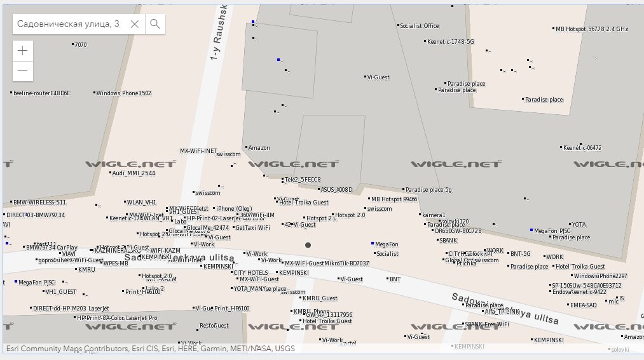The height and width of the screenshot is (360, 644).
Task: Click the 'SBANK-Free-WiFi' network label
Action: tap(487, 324)
